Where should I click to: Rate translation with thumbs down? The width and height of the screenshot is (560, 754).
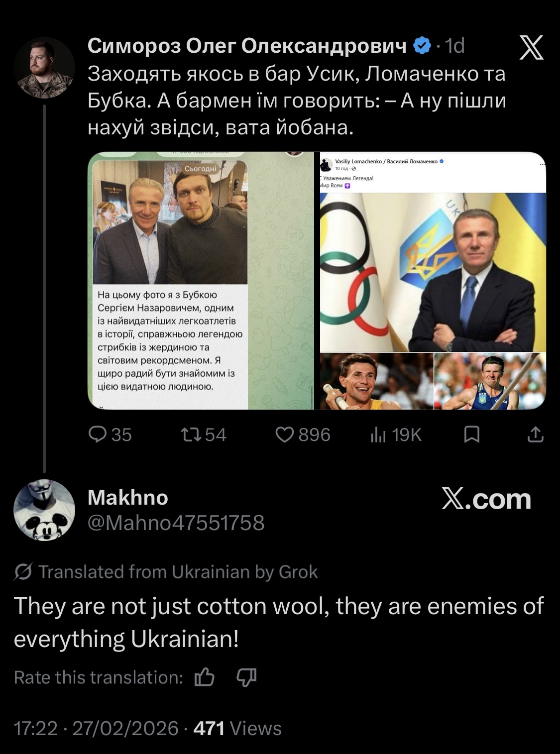246,677
